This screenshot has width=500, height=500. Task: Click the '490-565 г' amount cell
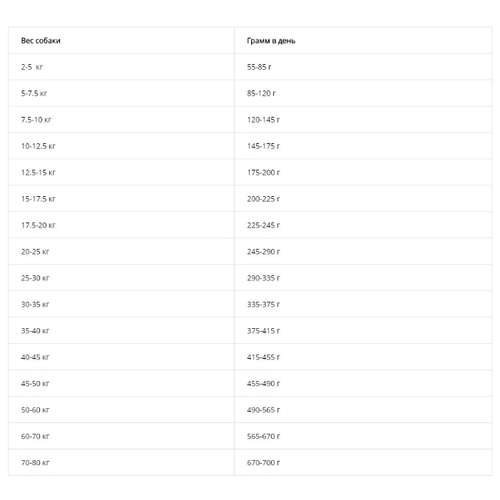coord(363,410)
